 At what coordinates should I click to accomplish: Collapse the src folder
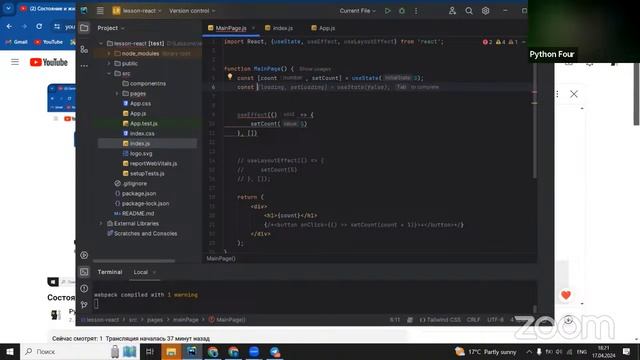109,73
